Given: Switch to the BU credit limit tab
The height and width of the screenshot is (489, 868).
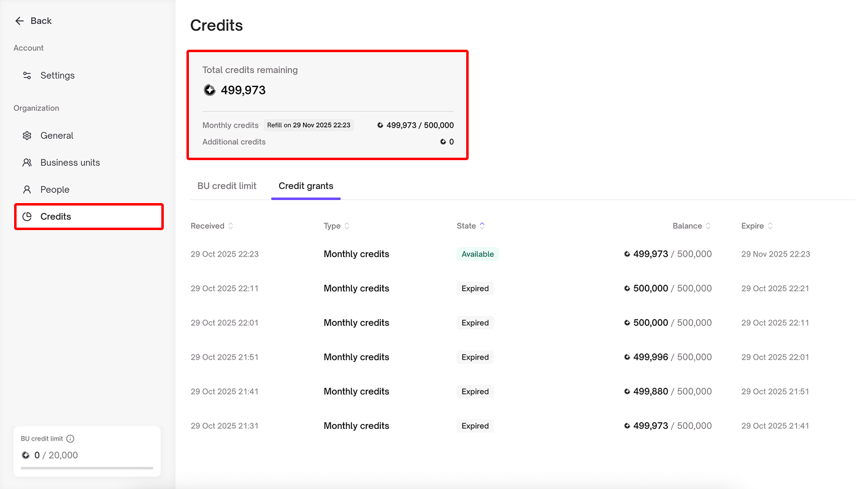Looking at the screenshot, I should pyautogui.click(x=227, y=186).
